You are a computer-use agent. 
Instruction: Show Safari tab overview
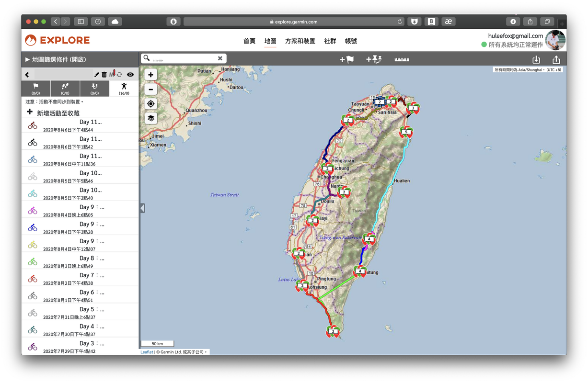547,22
